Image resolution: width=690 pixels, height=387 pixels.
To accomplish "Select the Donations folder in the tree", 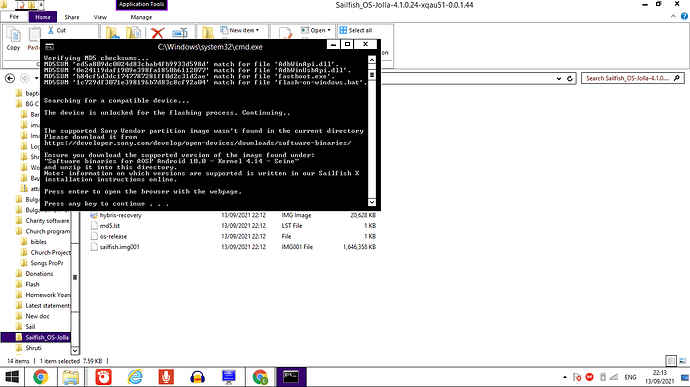I will coord(39,273).
